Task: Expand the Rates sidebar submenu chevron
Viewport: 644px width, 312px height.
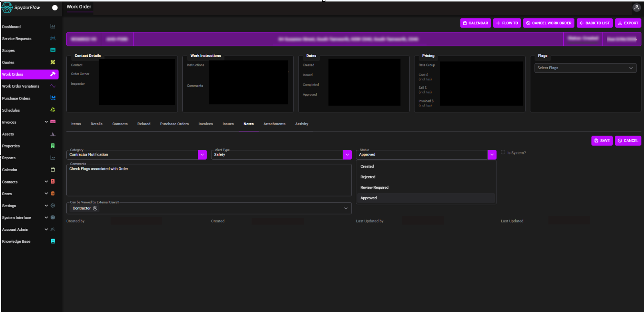Action: point(46,194)
